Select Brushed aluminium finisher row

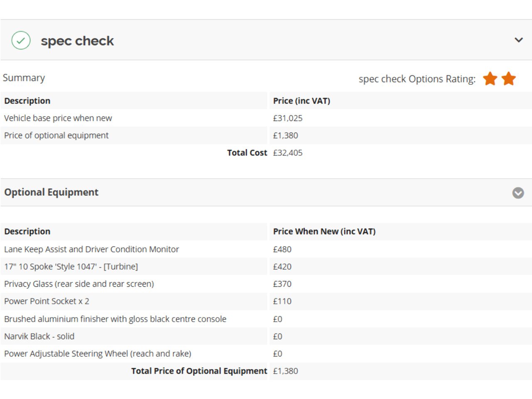point(115,319)
